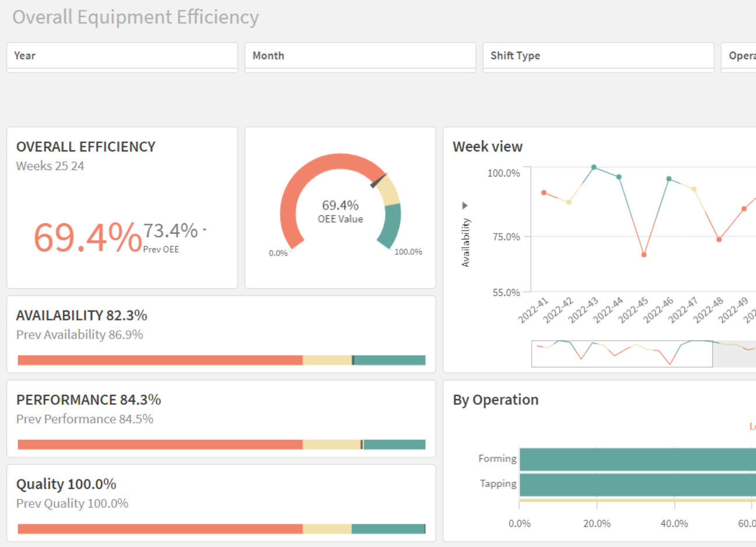Select the data point for week 2022-48
Image resolution: width=756 pixels, height=547 pixels.
718,239
